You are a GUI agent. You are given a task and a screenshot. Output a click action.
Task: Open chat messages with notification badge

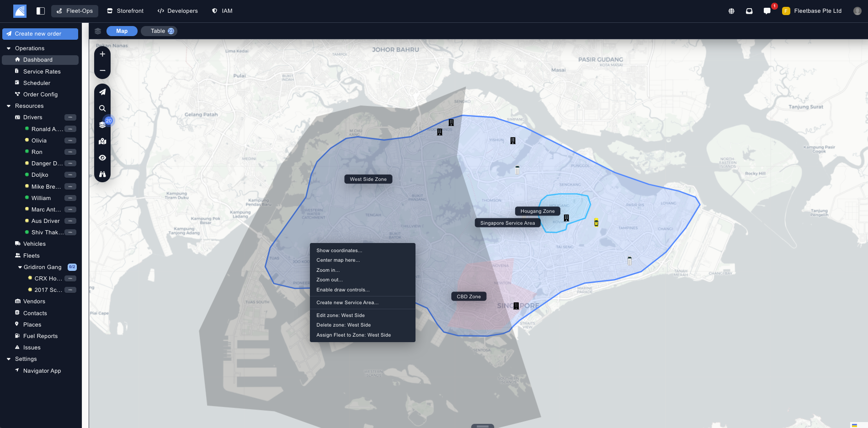767,11
